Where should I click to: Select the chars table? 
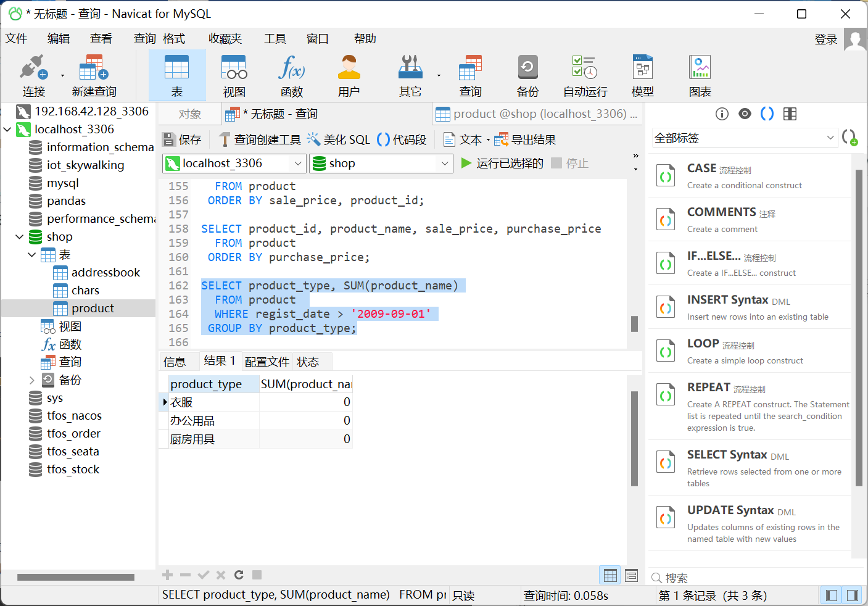(85, 291)
